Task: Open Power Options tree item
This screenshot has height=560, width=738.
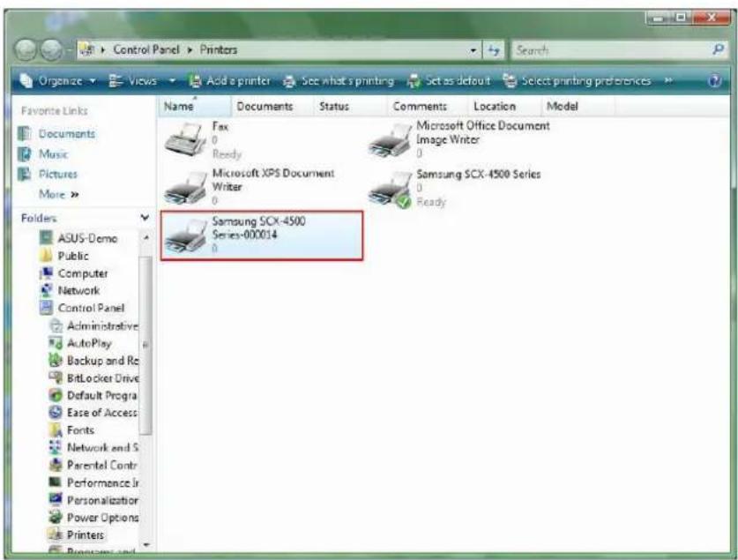Action: click(93, 517)
